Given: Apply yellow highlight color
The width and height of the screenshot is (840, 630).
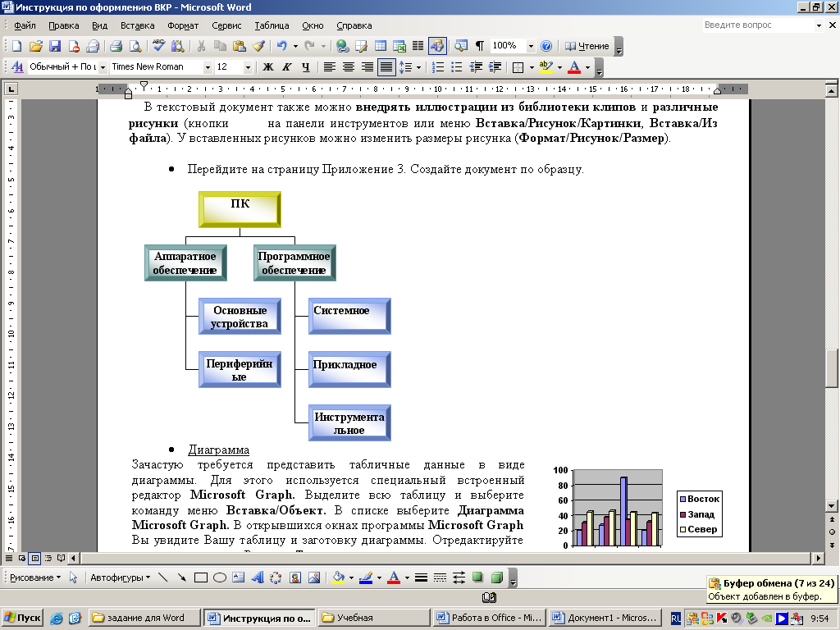Looking at the screenshot, I should (546, 67).
